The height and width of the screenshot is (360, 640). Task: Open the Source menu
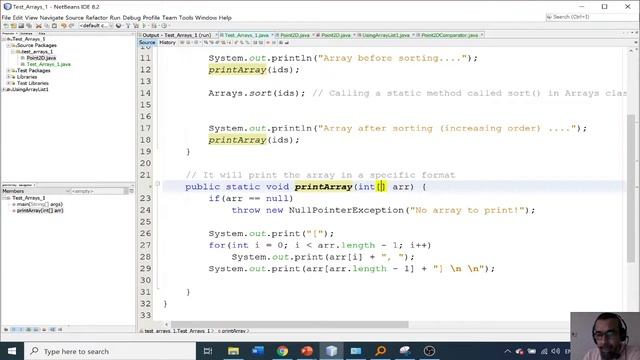(74, 18)
